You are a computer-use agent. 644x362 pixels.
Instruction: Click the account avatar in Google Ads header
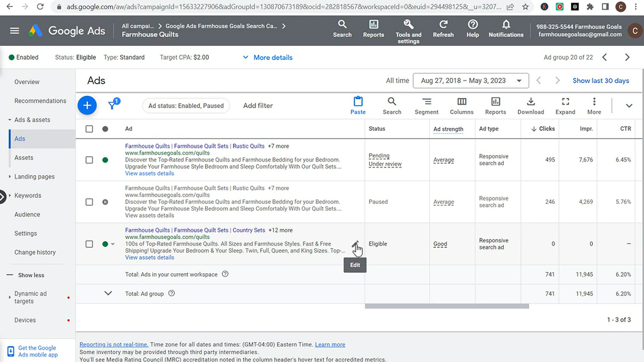pyautogui.click(x=635, y=31)
